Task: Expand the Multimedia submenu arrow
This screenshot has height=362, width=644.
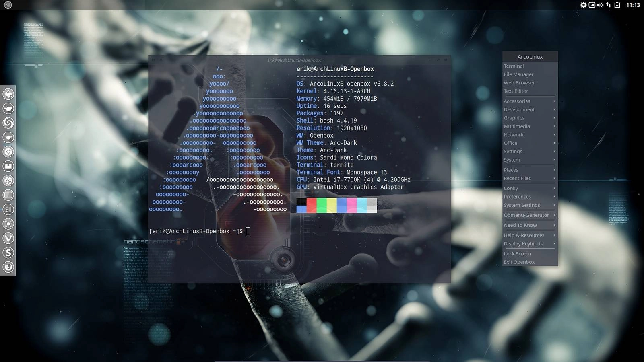Action: point(554,126)
